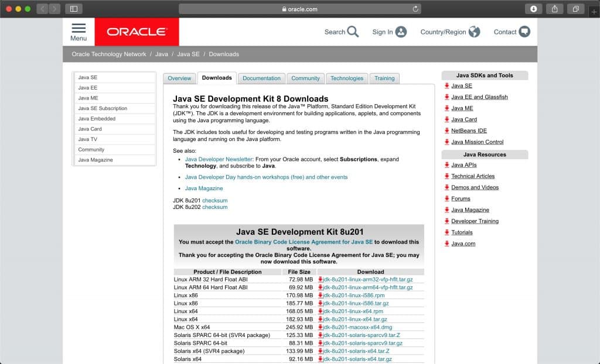600x364 pixels.
Task: Click Safari's share icon
Action: coord(554,9)
